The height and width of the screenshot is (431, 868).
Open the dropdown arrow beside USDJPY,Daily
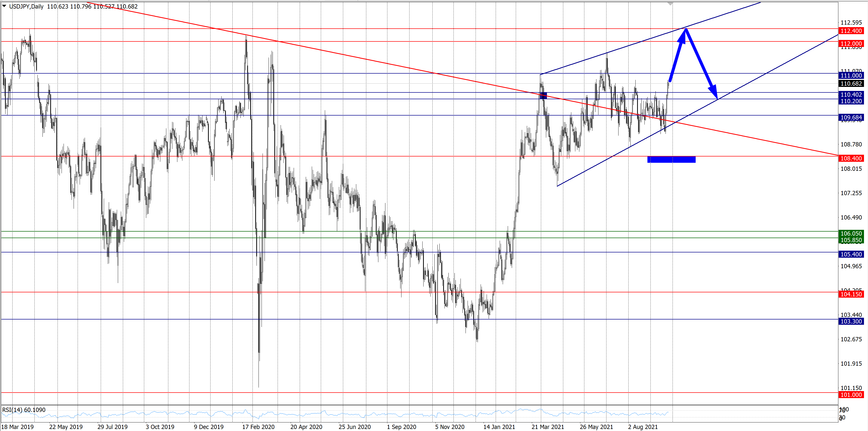[4, 6]
